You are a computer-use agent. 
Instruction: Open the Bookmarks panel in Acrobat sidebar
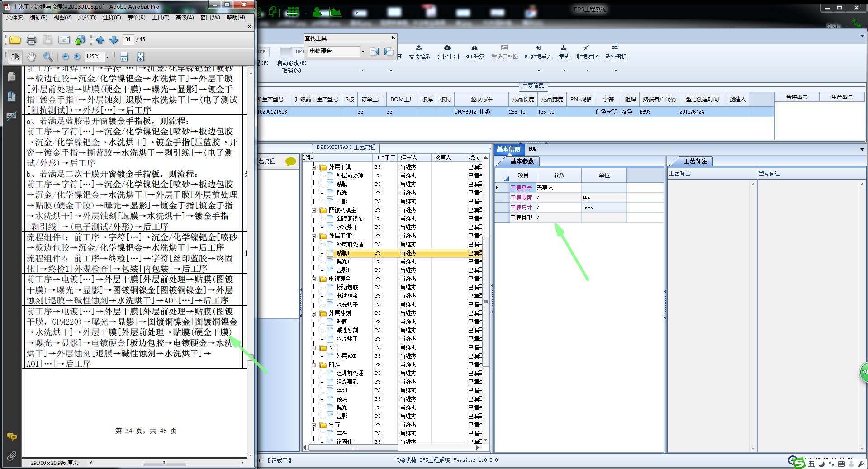[12, 96]
